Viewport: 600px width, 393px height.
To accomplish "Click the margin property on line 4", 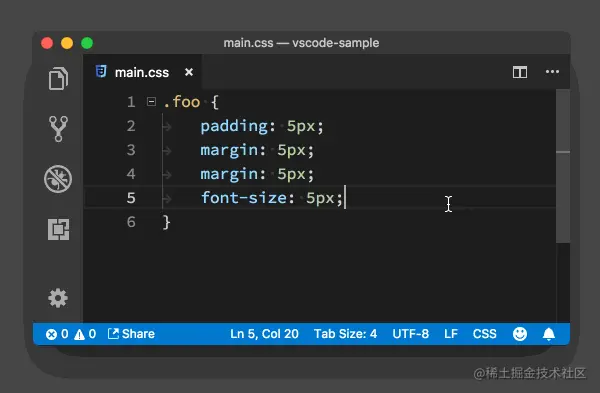I will (x=229, y=174).
